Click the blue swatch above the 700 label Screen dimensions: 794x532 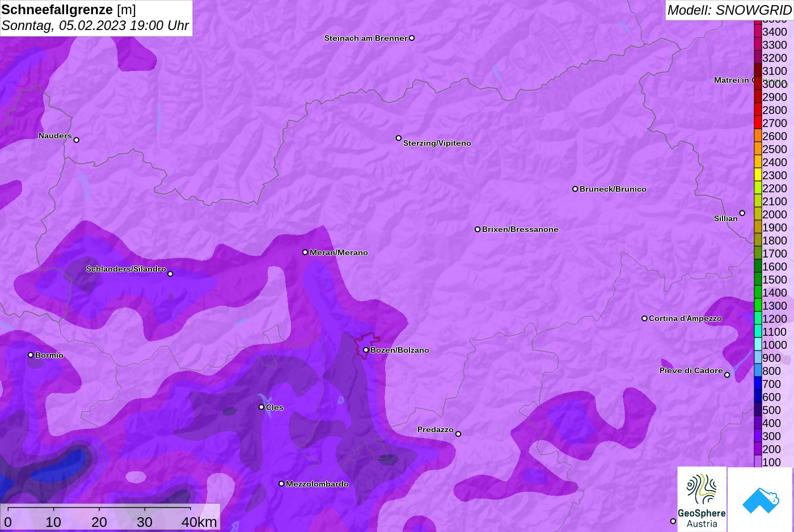click(758, 383)
